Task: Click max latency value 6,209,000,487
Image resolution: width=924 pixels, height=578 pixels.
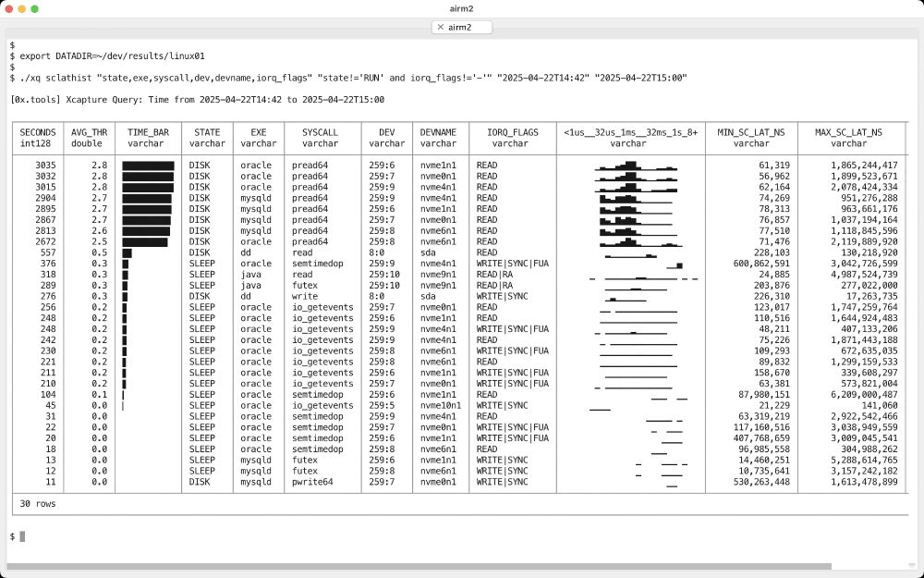Action: pos(865,394)
